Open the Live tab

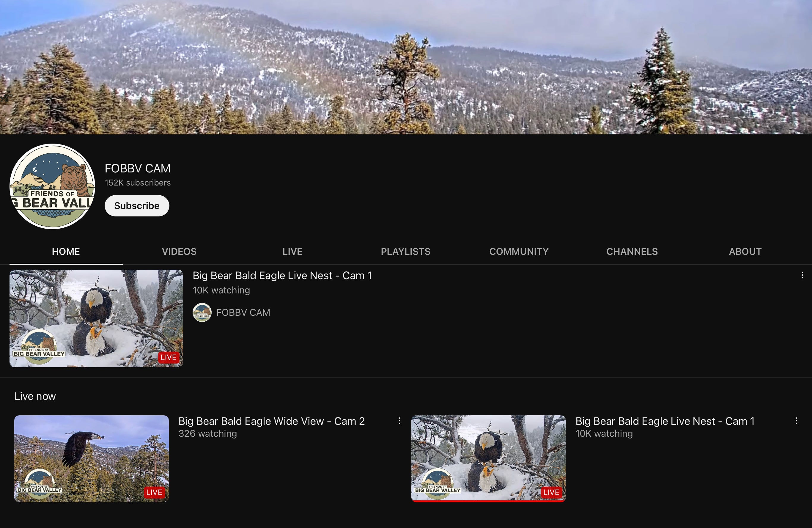tap(292, 252)
